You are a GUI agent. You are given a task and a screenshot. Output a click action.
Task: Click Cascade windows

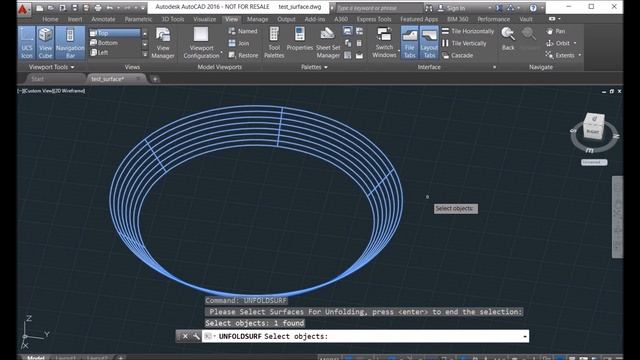pos(458,55)
